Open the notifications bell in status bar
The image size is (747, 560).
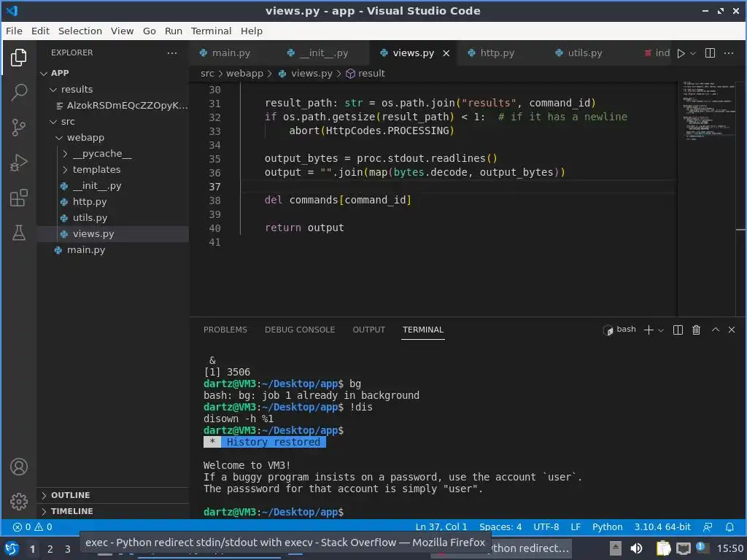[x=729, y=526]
